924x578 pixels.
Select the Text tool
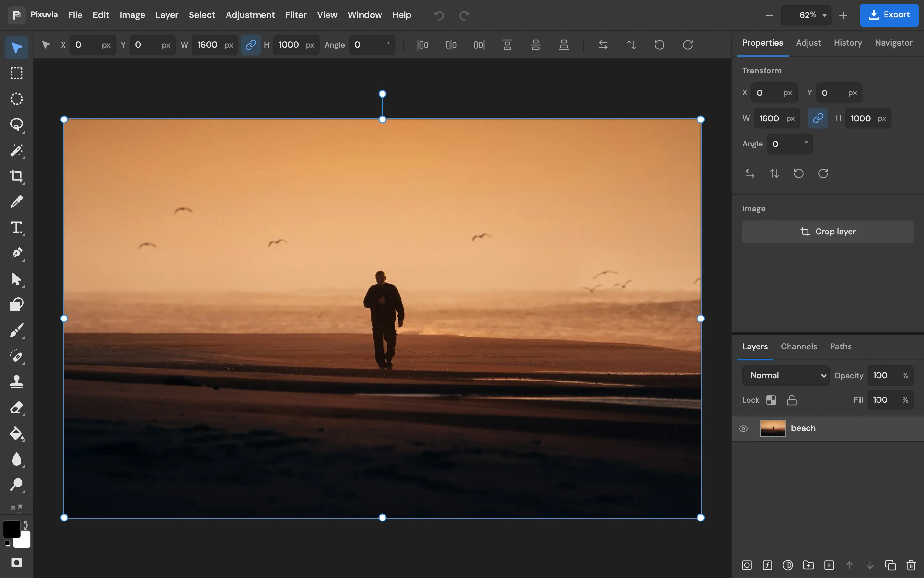pos(16,227)
